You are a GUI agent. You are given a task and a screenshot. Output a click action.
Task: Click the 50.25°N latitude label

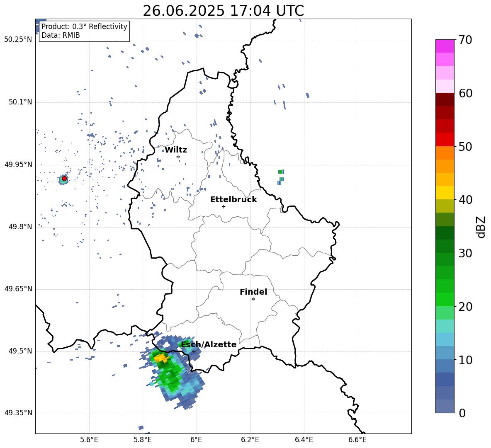tap(18, 40)
